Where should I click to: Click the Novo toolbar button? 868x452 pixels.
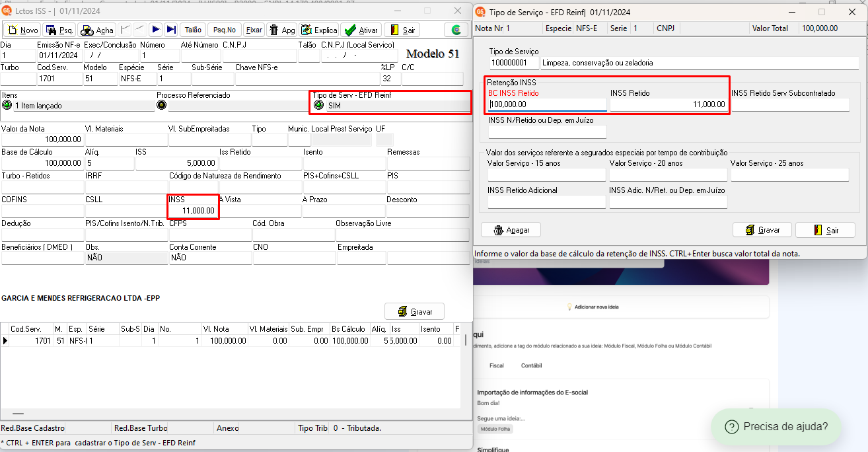[23, 30]
